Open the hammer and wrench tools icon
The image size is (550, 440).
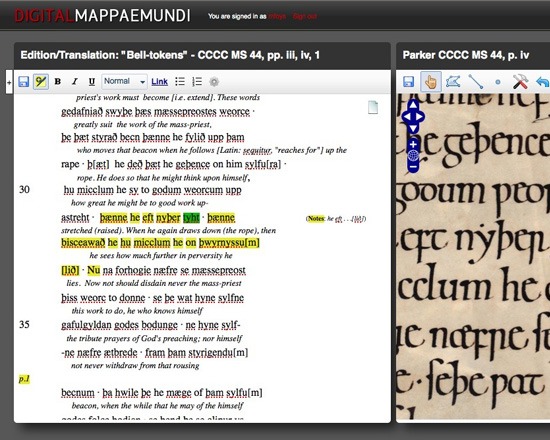520,82
